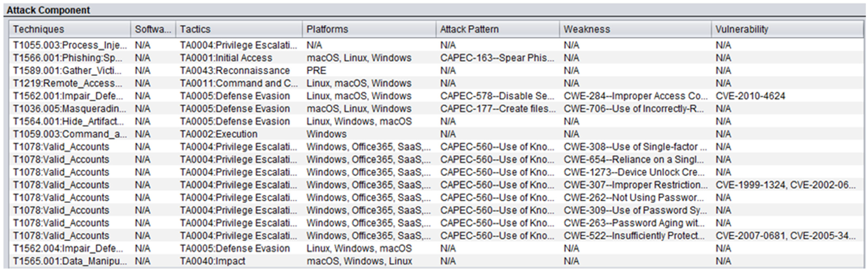Screen dimensions: 868x273
Task: Select the T1055.003 Process Injection row
Action: pyautogui.click(x=70, y=45)
